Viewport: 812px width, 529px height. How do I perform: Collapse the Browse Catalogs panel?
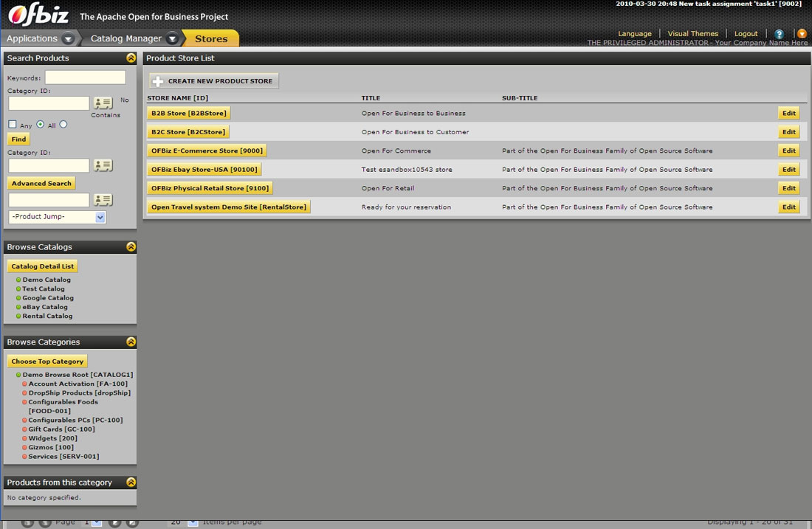(x=131, y=247)
